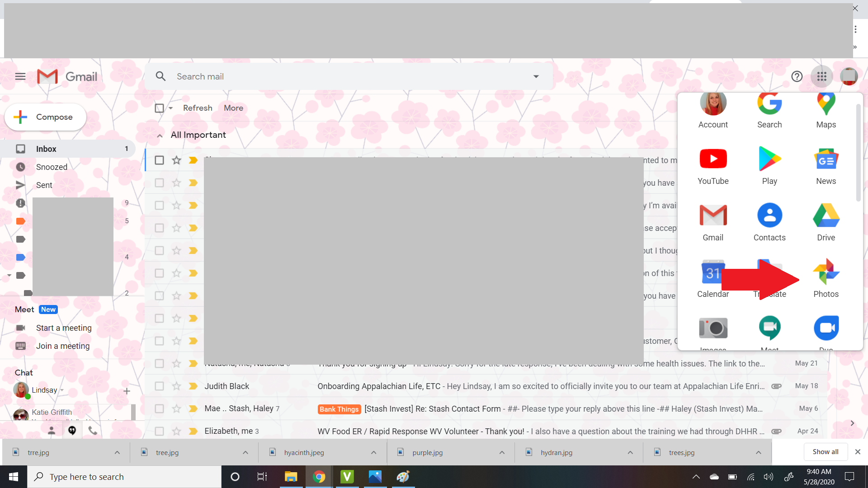This screenshot has width=868, height=488.
Task: Click trre.jpg download in taskbar
Action: tap(38, 452)
